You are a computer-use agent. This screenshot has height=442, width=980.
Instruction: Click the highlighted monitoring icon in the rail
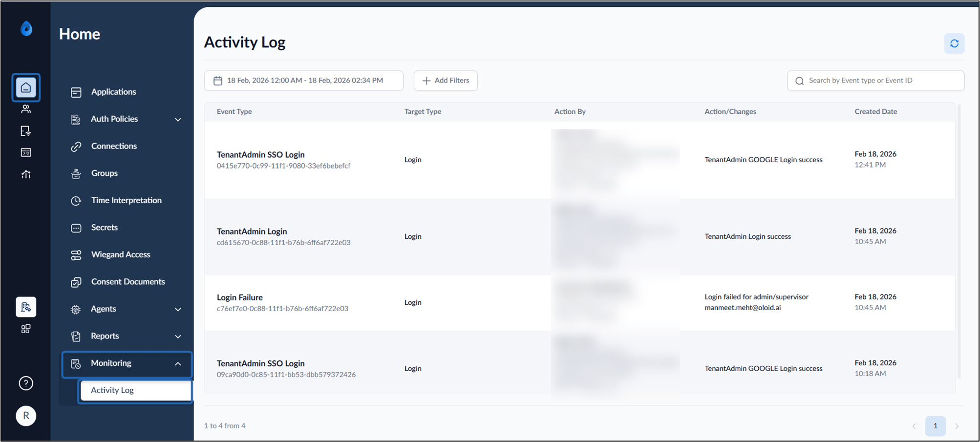pyautogui.click(x=26, y=307)
